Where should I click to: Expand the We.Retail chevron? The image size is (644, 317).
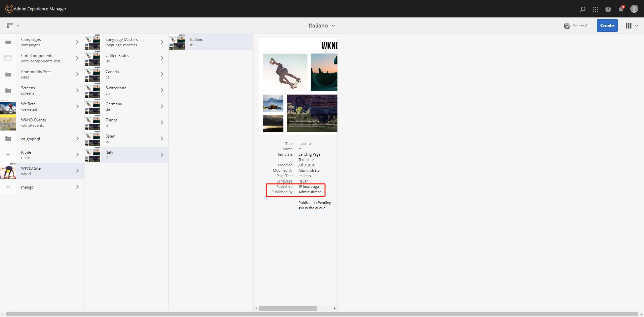coord(77,106)
